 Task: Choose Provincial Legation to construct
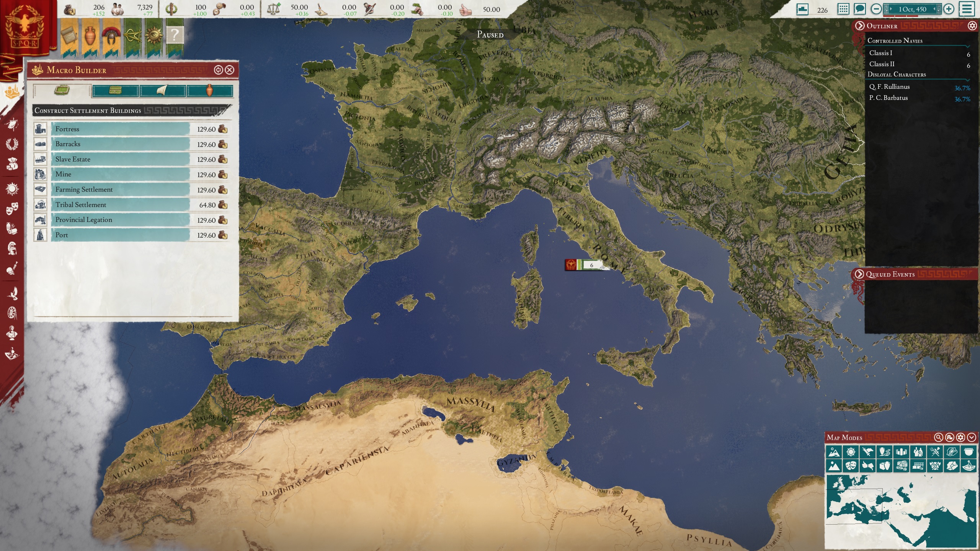tap(131, 220)
